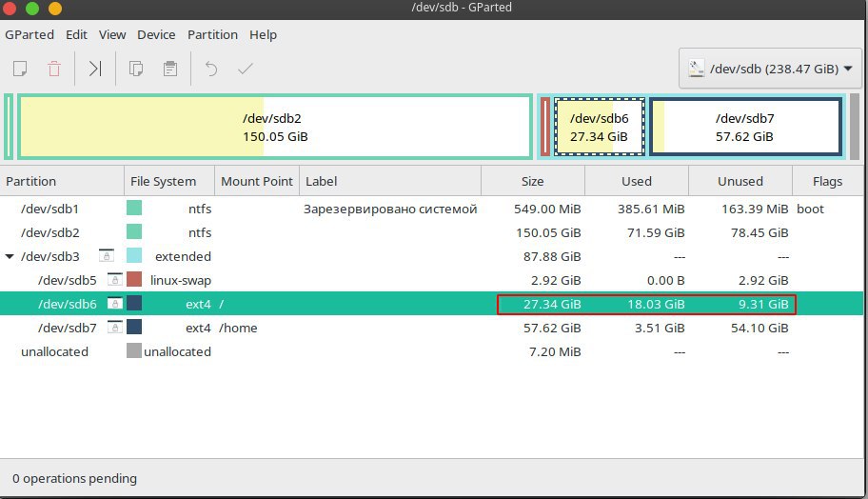Click the extended color swatch for /dev/sdb3
The height and width of the screenshot is (499, 868).
click(x=134, y=255)
